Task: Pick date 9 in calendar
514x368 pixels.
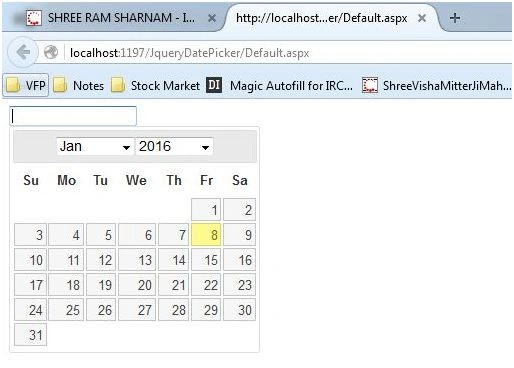Action: pos(239,235)
